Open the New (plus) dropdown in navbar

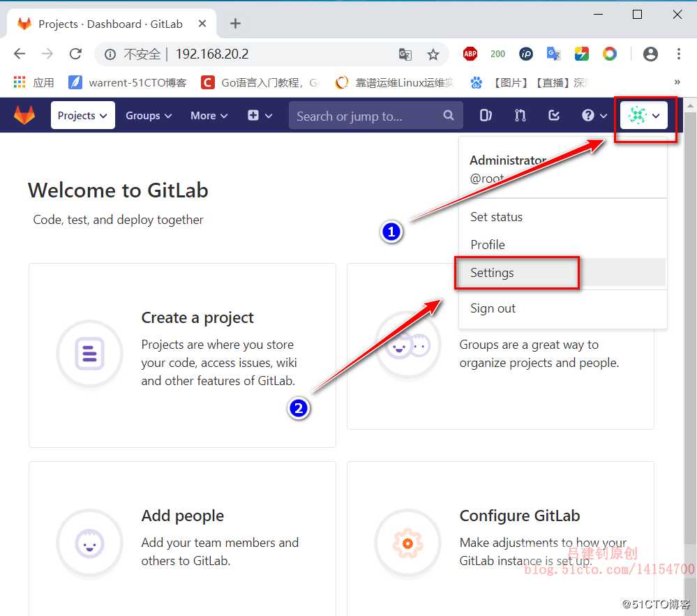pyautogui.click(x=260, y=116)
